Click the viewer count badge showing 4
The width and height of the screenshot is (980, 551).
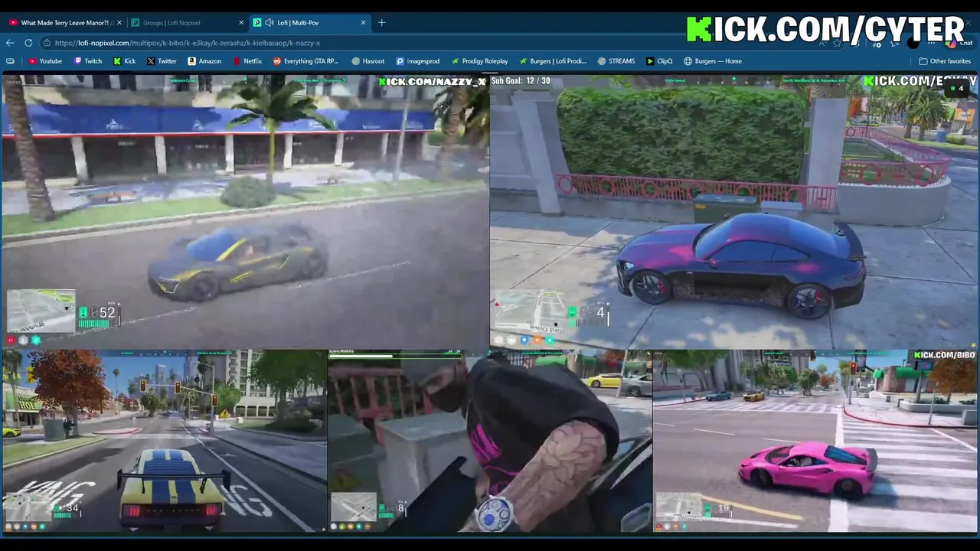[x=956, y=89]
